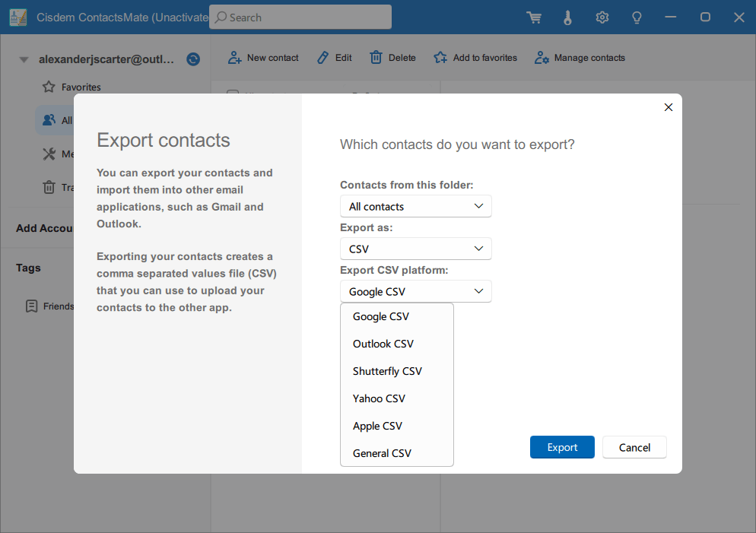Click the lightbulb tips icon

(x=637, y=17)
